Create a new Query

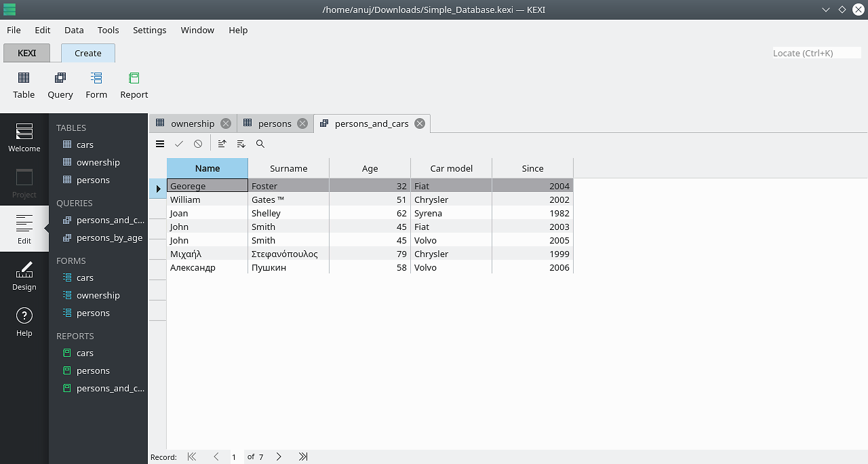(60, 85)
